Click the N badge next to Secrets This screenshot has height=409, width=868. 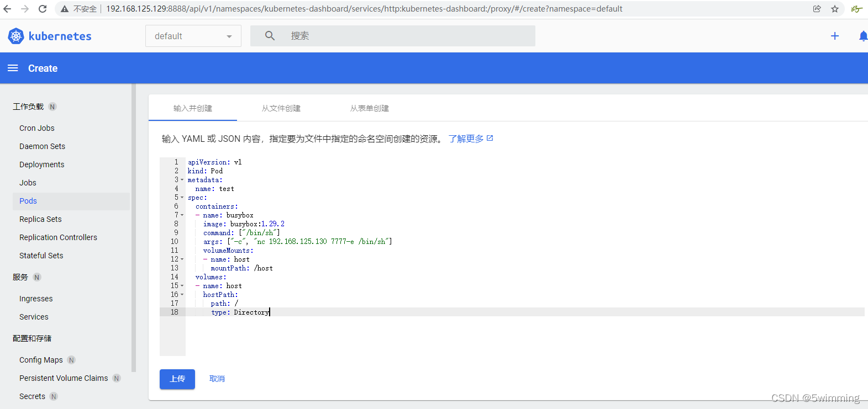point(54,396)
